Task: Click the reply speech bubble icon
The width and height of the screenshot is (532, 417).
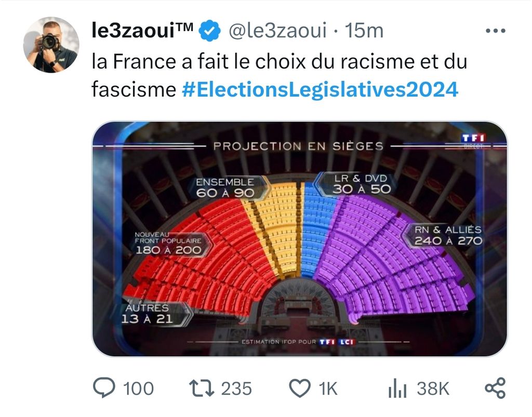Action: (x=105, y=388)
